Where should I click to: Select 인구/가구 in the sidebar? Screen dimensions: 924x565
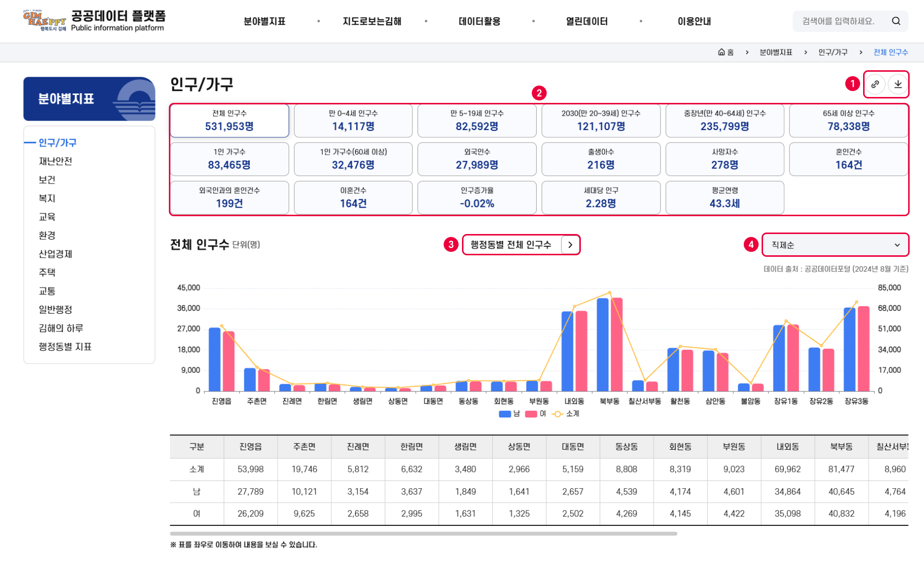(57, 142)
